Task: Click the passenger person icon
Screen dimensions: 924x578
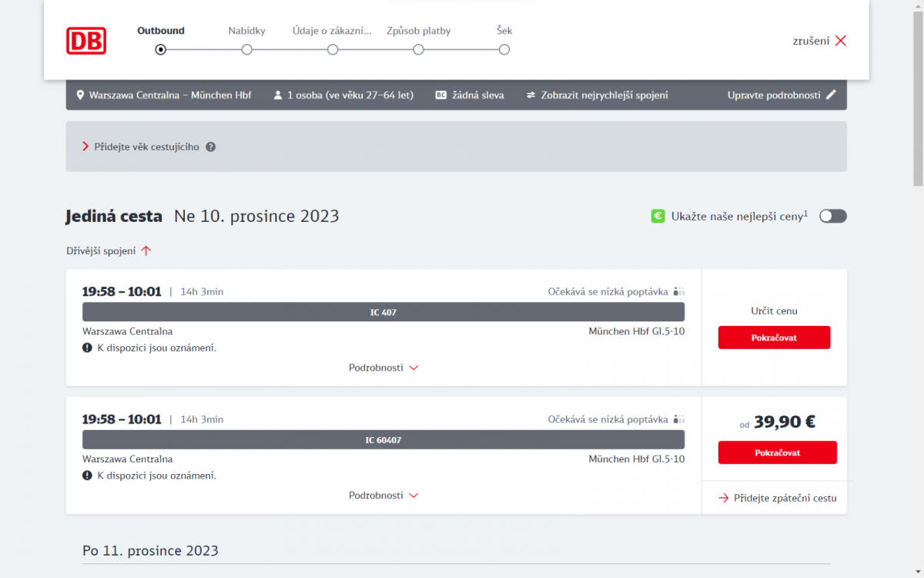Action: [x=278, y=96]
